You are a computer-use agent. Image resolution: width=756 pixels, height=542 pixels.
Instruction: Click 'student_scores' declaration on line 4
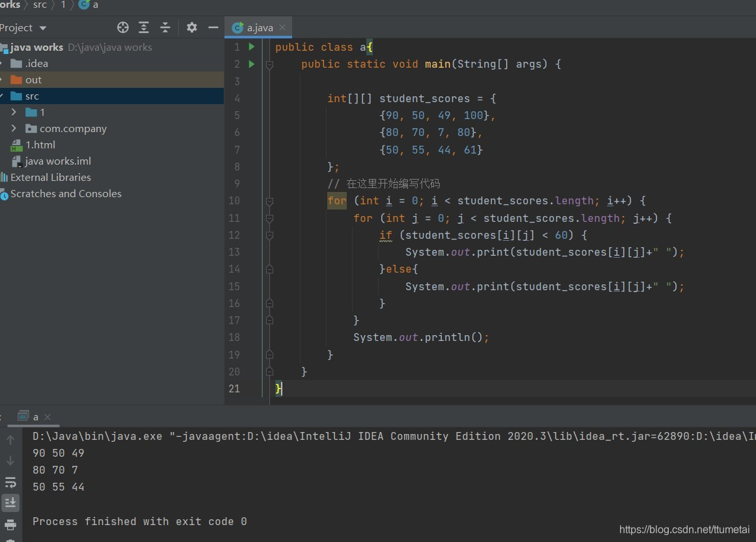coord(424,98)
